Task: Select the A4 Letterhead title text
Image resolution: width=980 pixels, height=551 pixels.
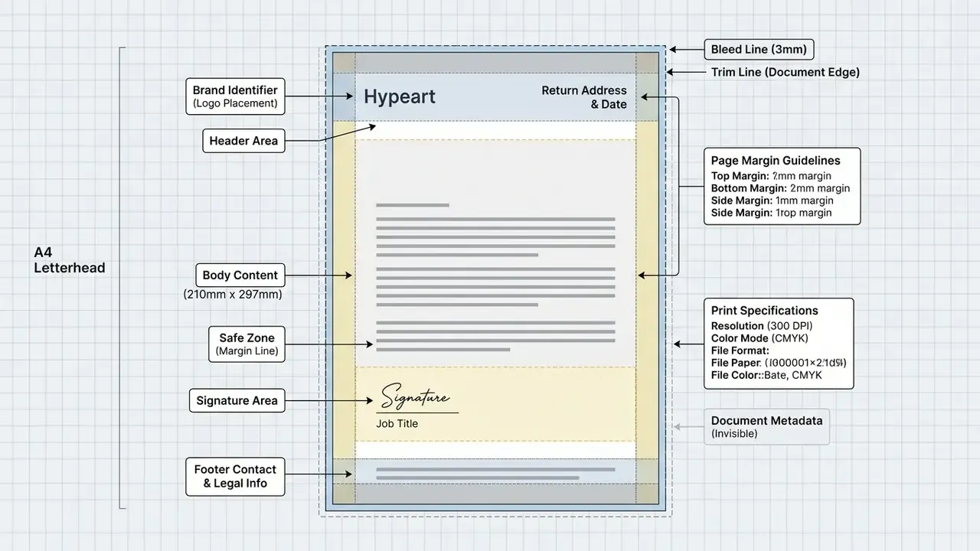Action: [x=70, y=260]
